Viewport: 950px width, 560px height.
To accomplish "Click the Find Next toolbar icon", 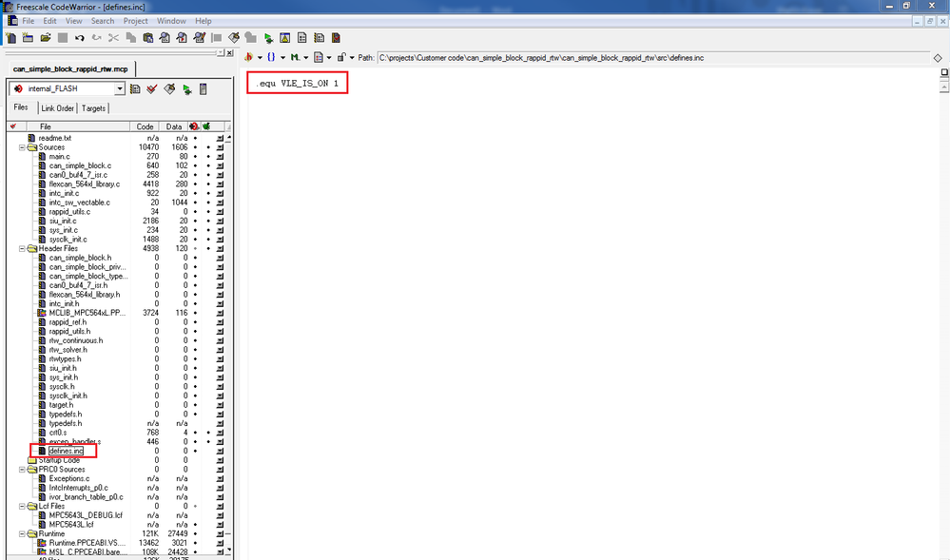I will (x=182, y=38).
